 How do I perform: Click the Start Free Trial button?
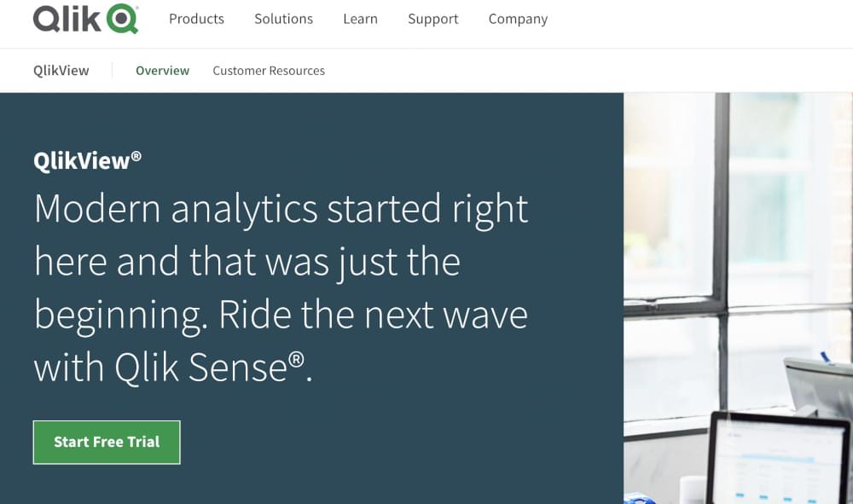(106, 442)
